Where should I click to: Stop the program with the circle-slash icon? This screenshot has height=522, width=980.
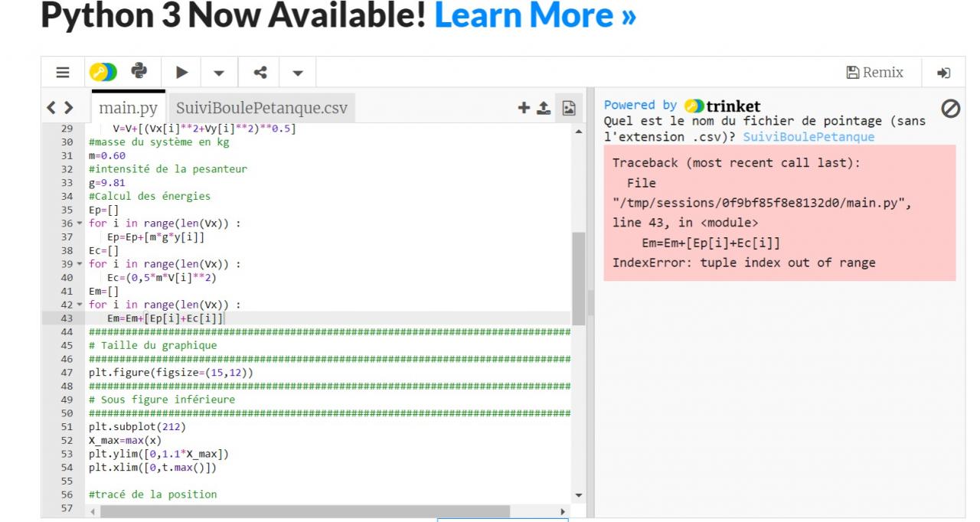click(950, 110)
